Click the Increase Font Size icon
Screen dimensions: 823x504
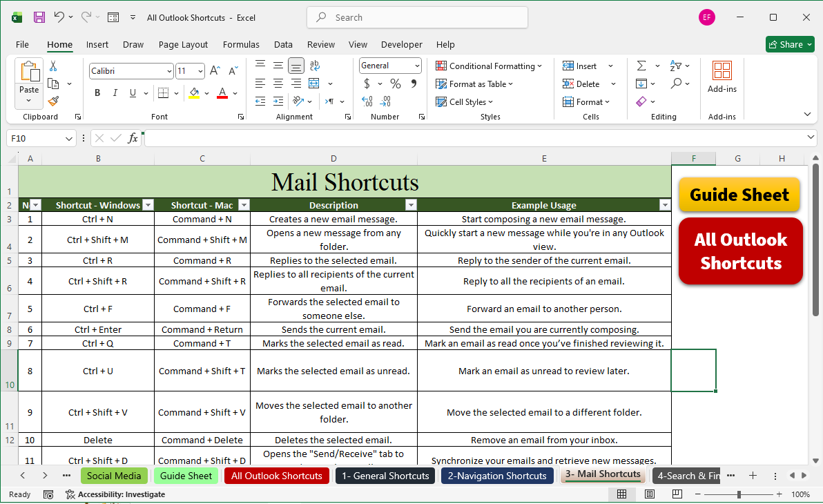(215, 71)
